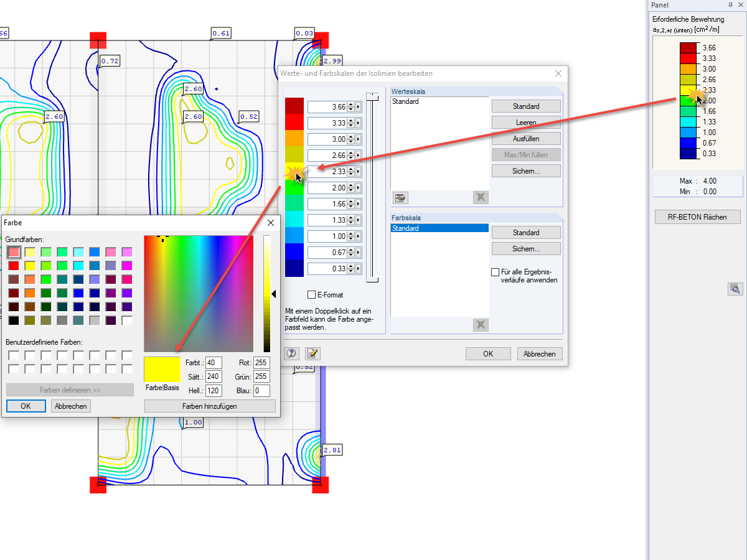747x560 pixels.
Task: Click the arrow button next to 3.00
Action: coord(359,139)
